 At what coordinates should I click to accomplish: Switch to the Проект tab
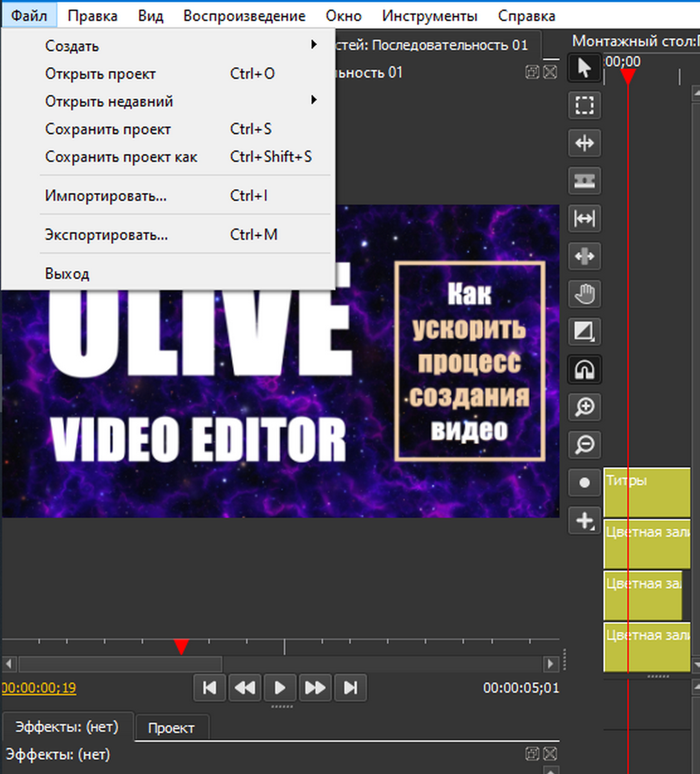[x=171, y=728]
